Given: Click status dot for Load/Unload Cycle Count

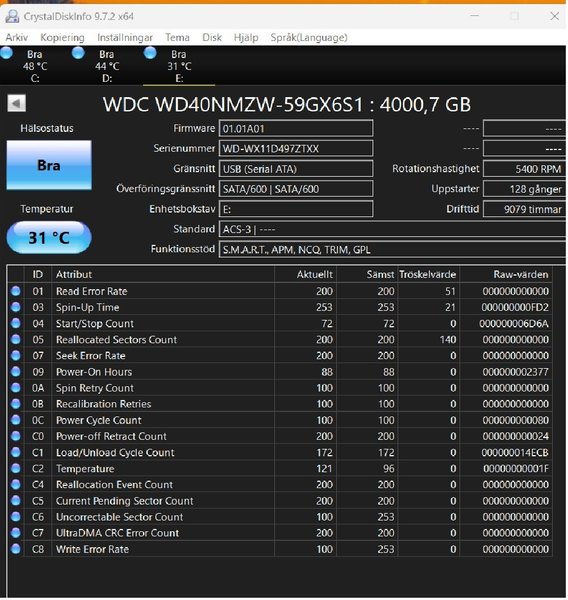Looking at the screenshot, I should [x=16, y=452].
